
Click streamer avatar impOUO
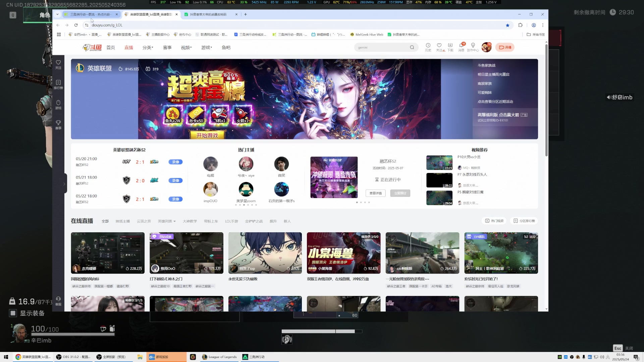point(210,189)
